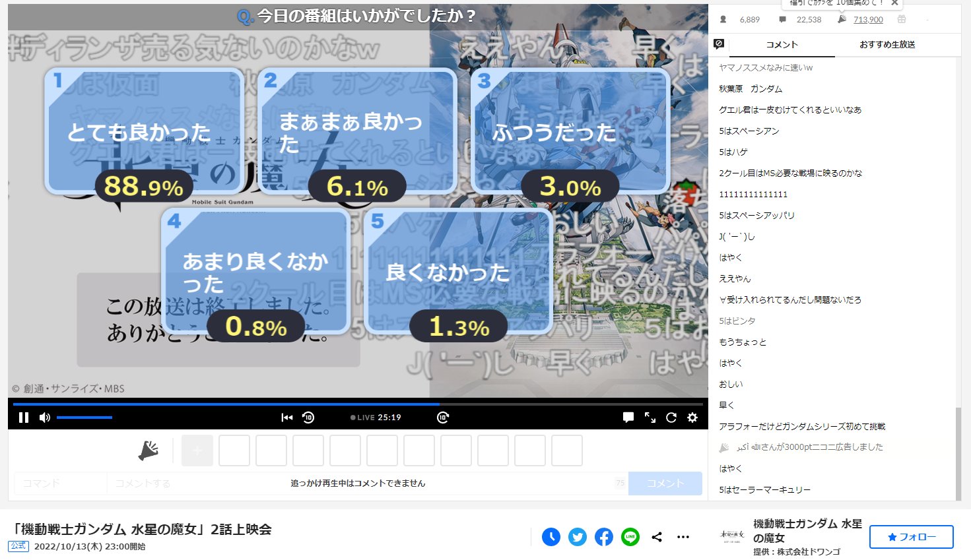971x560 pixels.
Task: Select poll option 良くなかった
Action: tap(459, 271)
